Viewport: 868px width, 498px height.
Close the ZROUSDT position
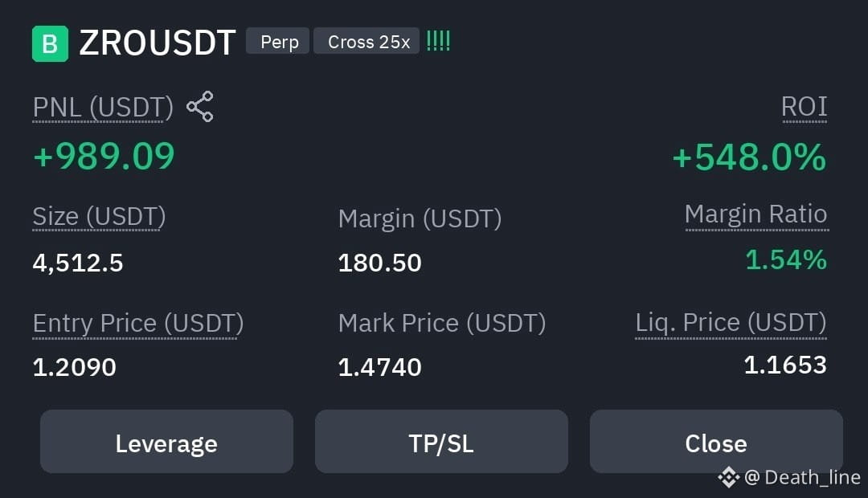point(716,442)
